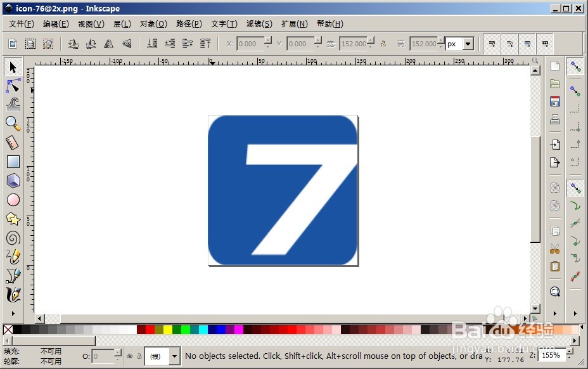Expand more tools arrow in toolbox
The image size is (588, 369).
[13, 313]
